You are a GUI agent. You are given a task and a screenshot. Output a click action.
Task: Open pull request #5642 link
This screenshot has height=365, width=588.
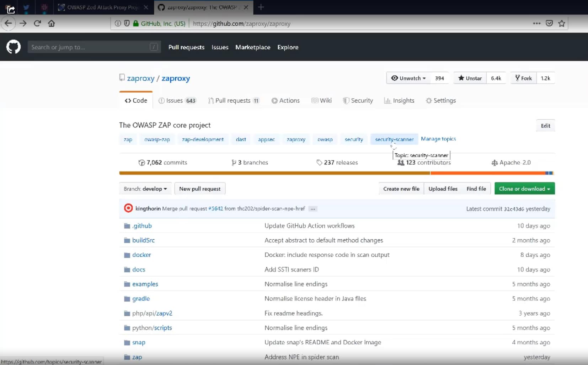tap(215, 209)
